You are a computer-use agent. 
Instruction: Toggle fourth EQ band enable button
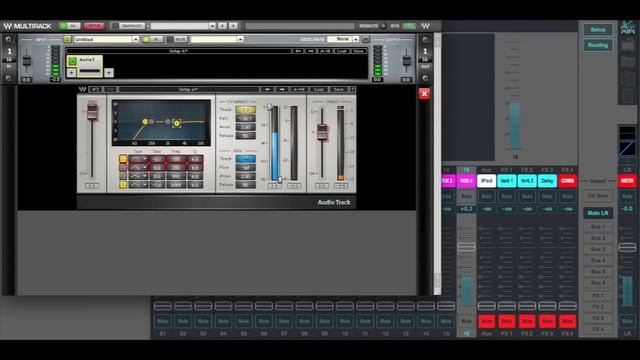click(x=123, y=184)
